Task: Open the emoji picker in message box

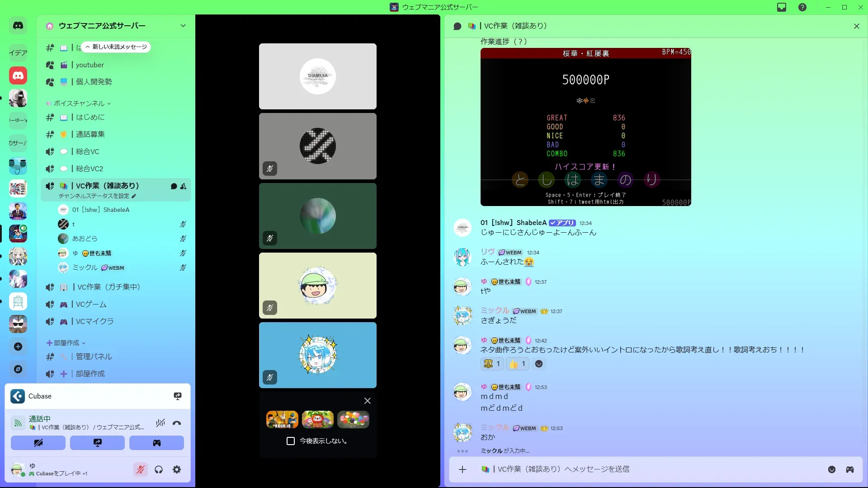Action: 831,469
